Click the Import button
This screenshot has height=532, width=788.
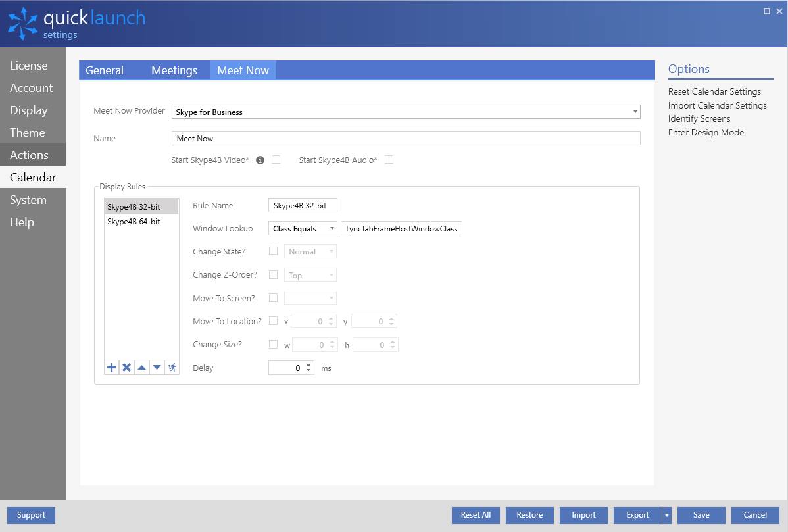[x=583, y=516]
